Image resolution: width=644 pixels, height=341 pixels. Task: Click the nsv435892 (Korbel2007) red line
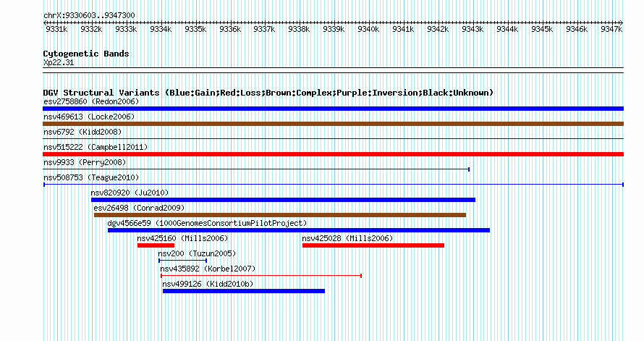click(x=260, y=276)
